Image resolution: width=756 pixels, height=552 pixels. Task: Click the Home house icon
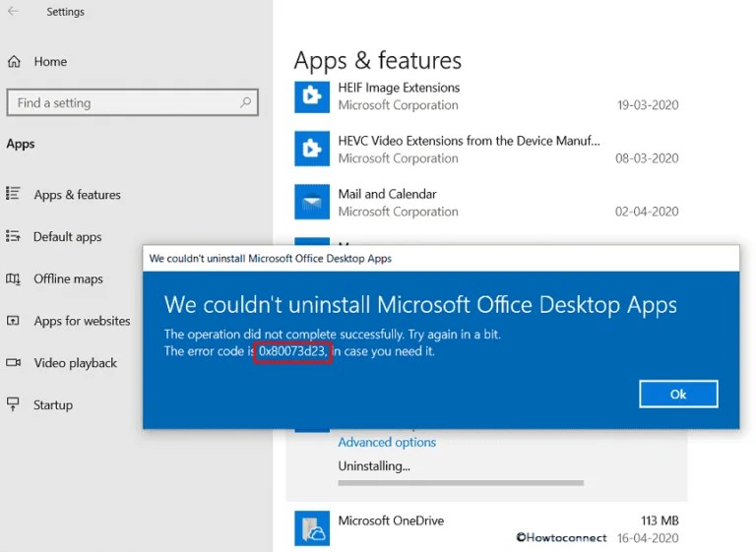(x=14, y=62)
